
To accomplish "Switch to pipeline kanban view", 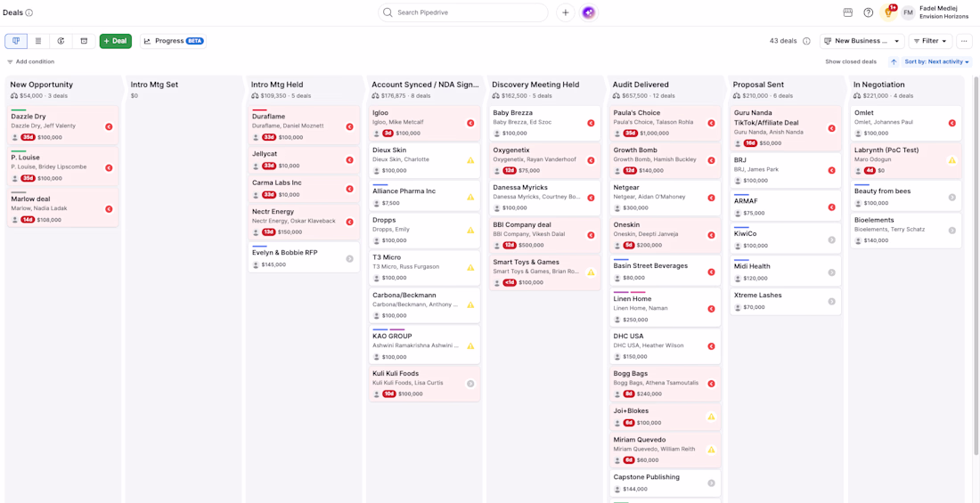I will 16,41.
